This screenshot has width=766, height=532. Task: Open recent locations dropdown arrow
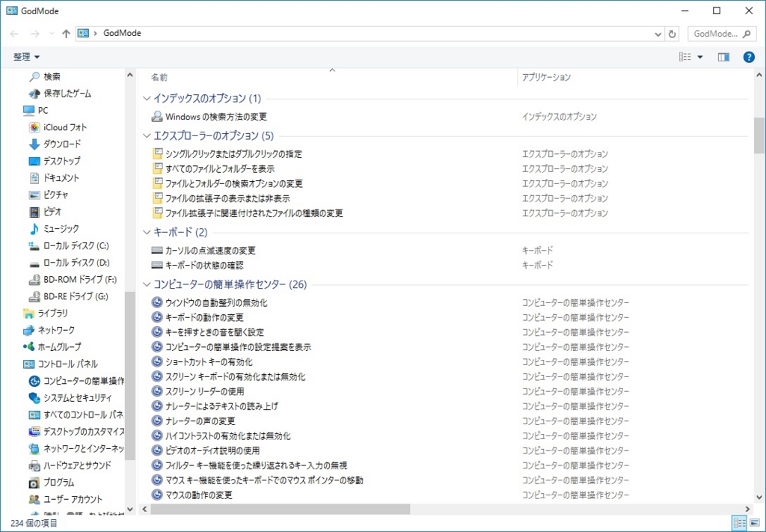52,34
